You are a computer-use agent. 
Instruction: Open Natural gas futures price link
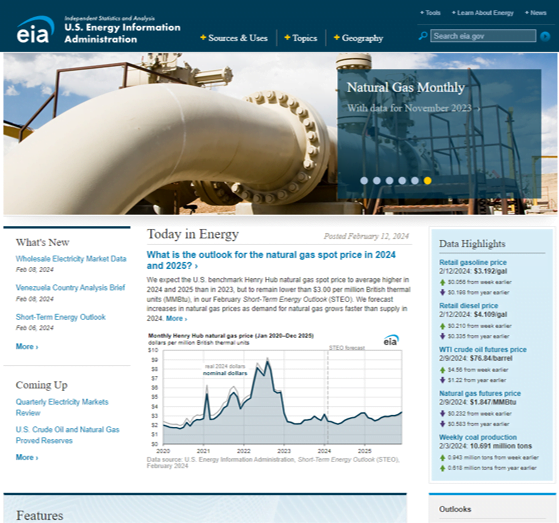(x=480, y=393)
